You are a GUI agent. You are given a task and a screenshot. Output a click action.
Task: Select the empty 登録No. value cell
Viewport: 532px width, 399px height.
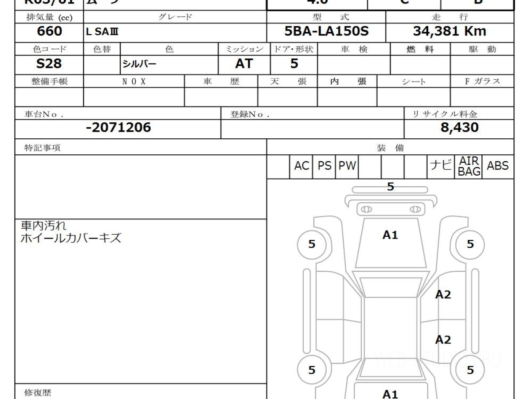[x=313, y=128]
